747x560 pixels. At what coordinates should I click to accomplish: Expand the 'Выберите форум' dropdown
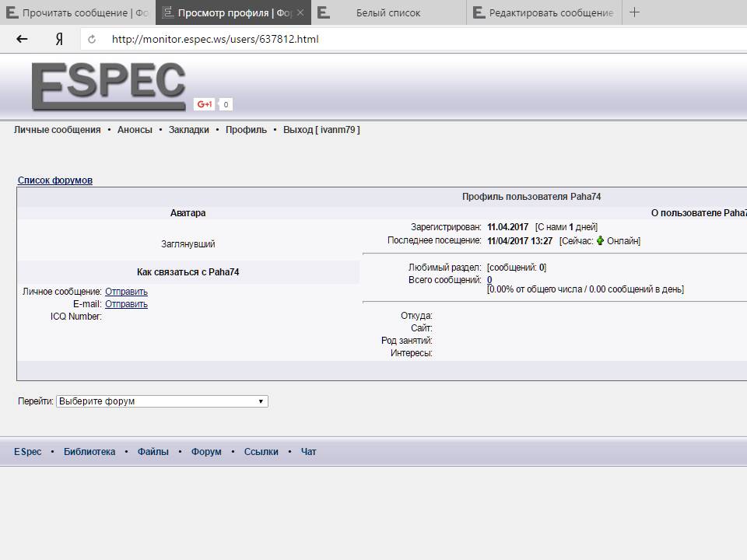pyautogui.click(x=162, y=401)
